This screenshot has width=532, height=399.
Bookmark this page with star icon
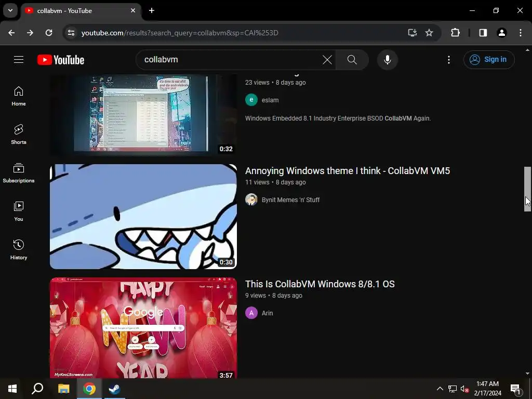[429, 33]
